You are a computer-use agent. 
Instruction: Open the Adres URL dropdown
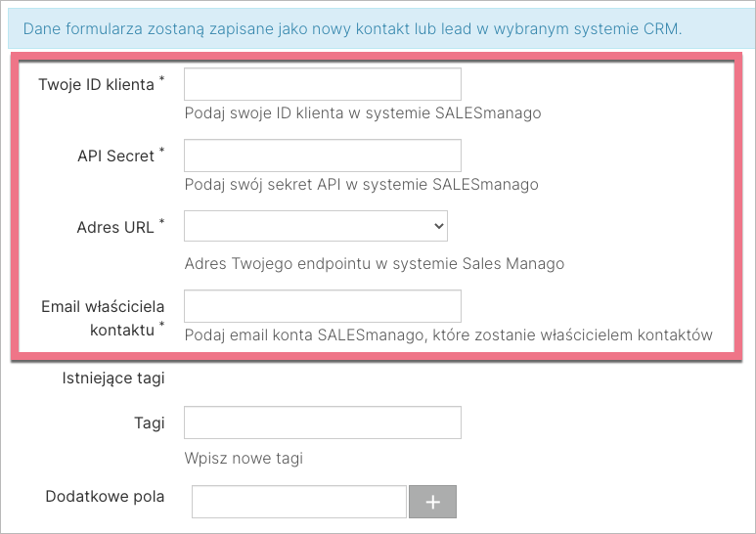point(316,226)
